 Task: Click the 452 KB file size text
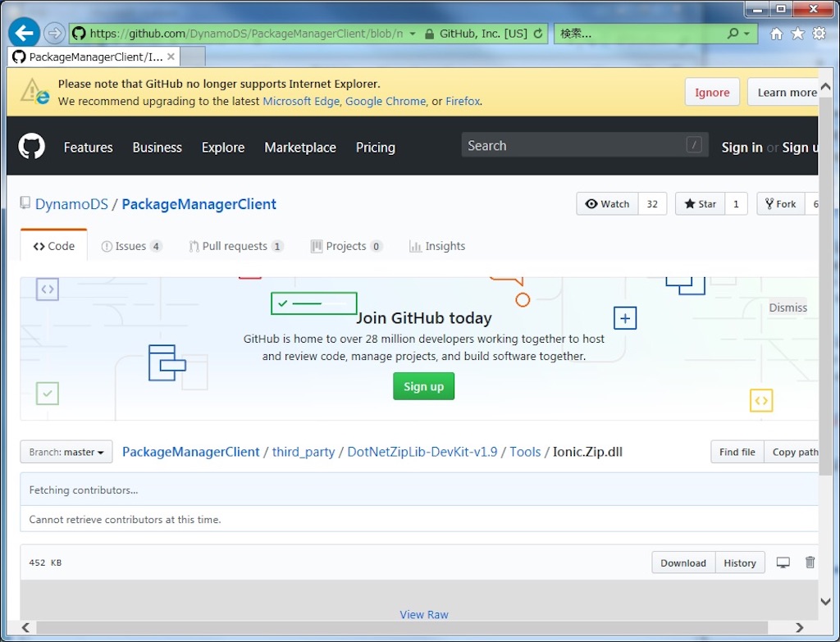click(46, 562)
